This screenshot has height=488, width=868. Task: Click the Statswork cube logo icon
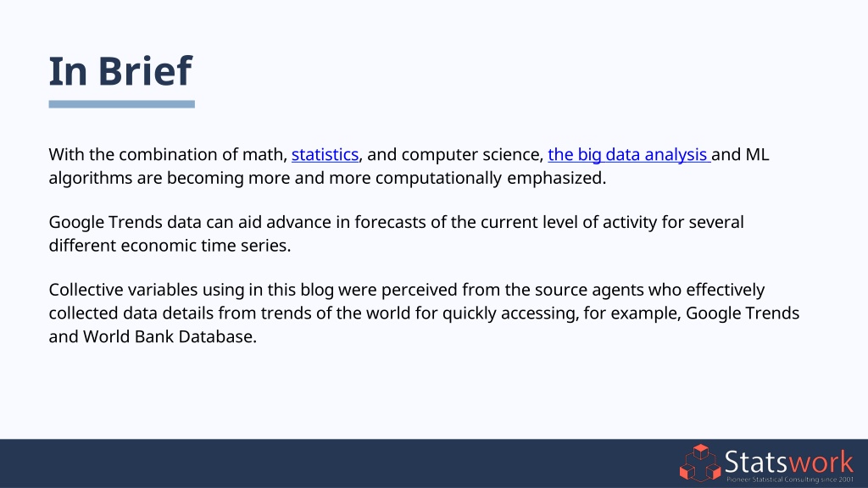coord(700,463)
